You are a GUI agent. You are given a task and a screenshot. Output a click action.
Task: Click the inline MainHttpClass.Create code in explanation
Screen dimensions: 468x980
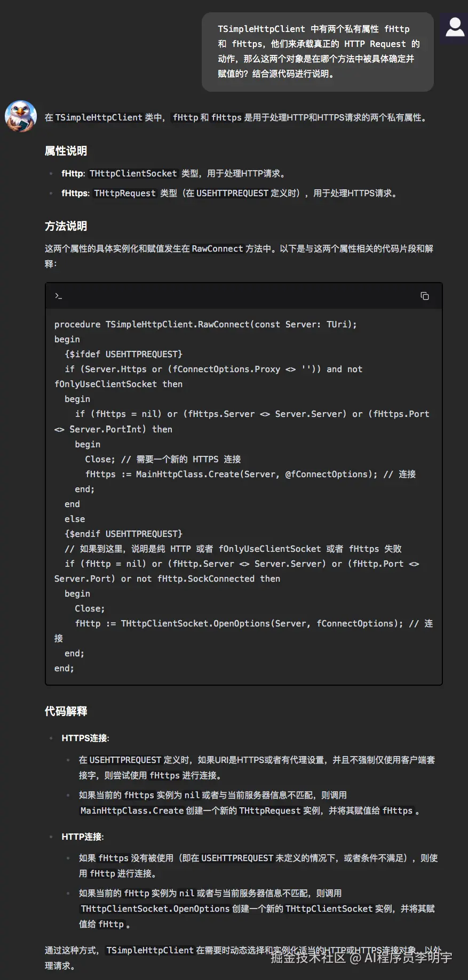132,810
